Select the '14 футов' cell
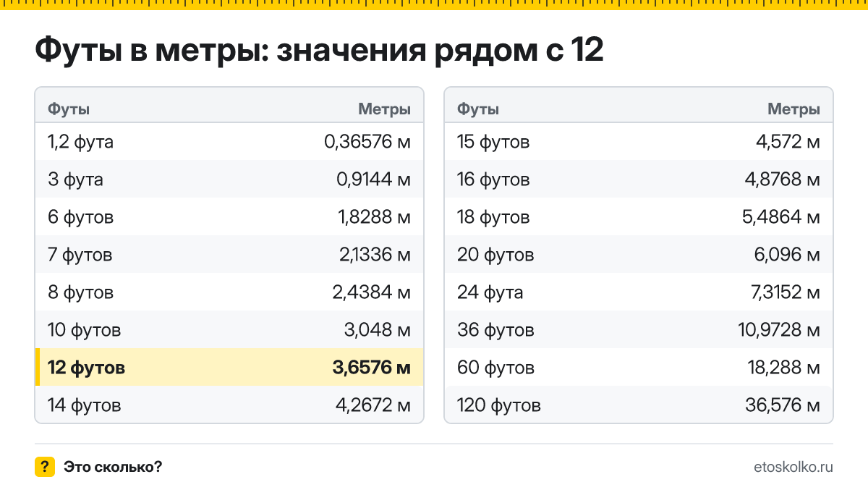 click(85, 405)
